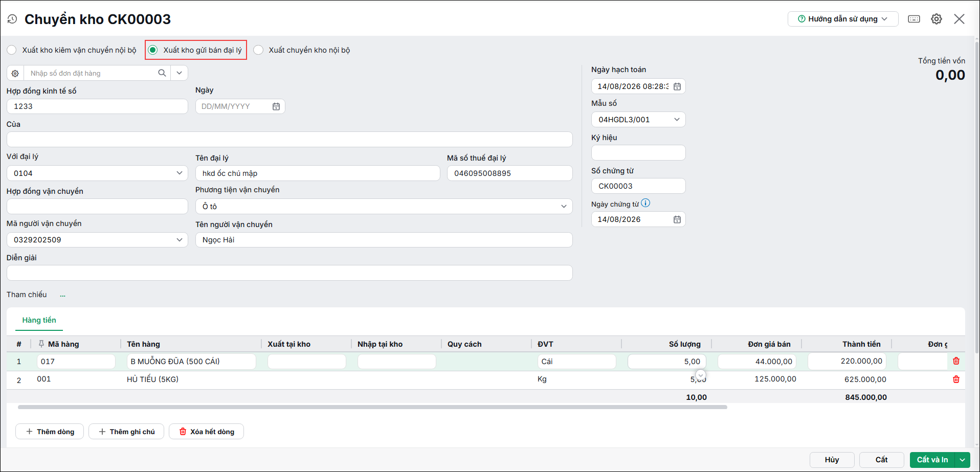Viewport: 980px width, 472px height.
Task: Open calendar for contract Ngày field
Action: click(x=276, y=106)
